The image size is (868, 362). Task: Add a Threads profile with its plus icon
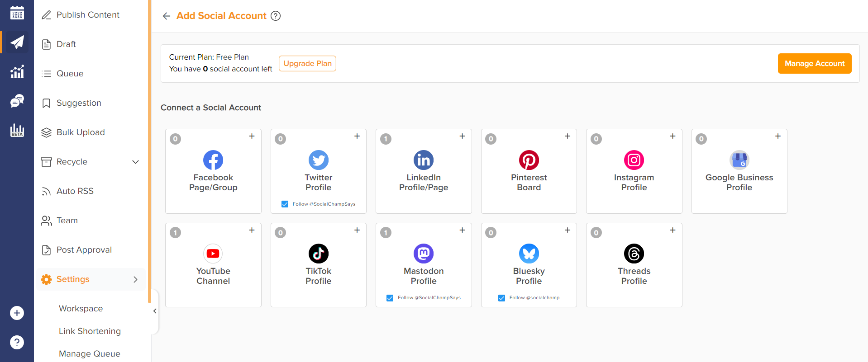pos(673,230)
